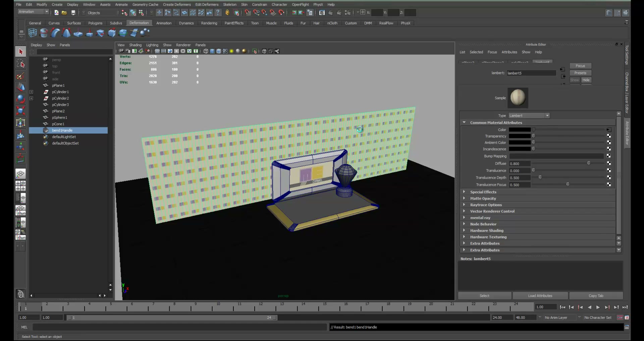Toggle the grid display in viewport toolbar
The height and width of the screenshot is (341, 644).
pyautogui.click(x=157, y=51)
